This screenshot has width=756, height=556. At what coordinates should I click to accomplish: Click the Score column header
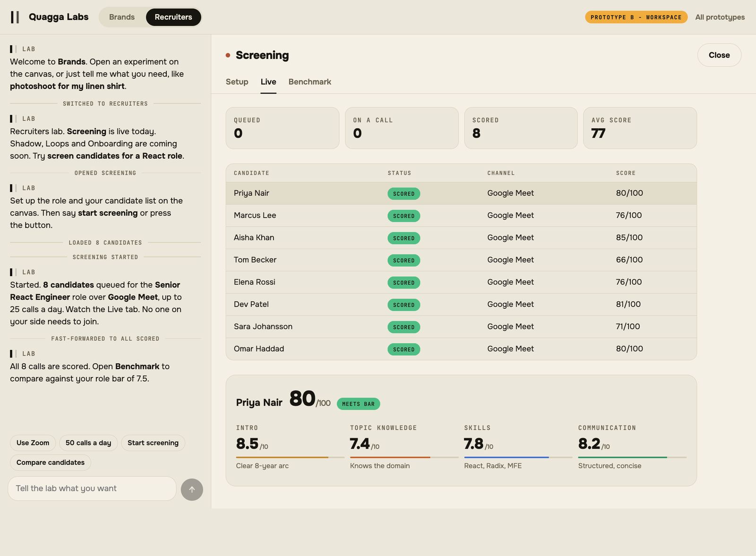tap(626, 173)
